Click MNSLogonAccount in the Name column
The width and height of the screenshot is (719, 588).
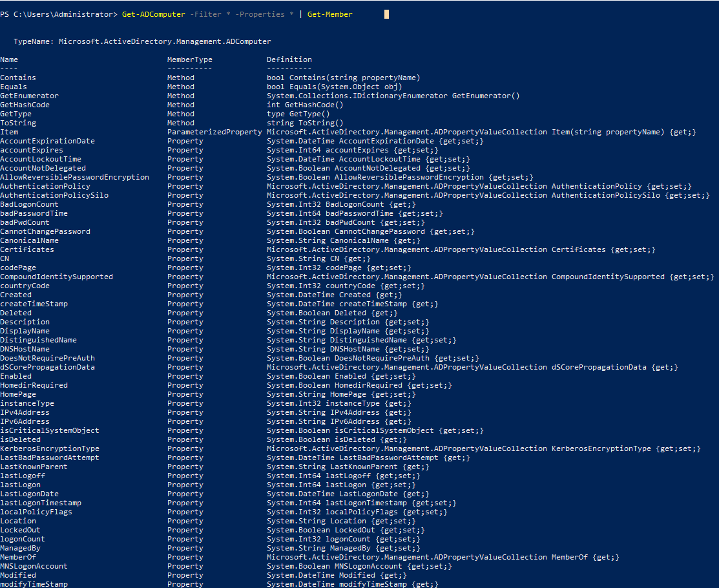34,566
